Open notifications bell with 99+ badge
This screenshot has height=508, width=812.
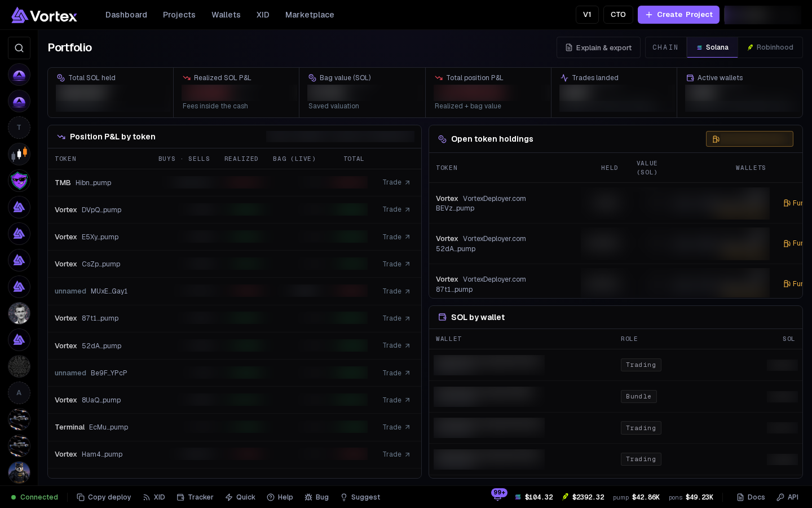(x=498, y=496)
